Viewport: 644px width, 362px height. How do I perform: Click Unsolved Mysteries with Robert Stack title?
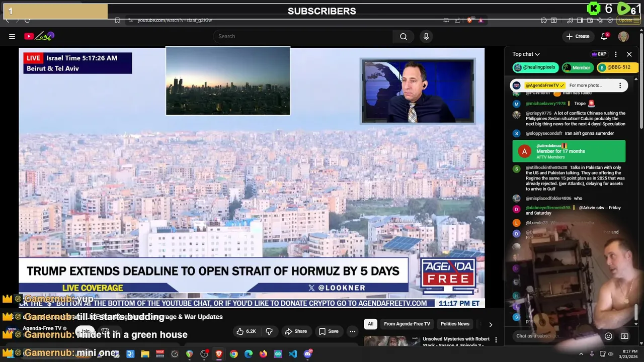456,342
